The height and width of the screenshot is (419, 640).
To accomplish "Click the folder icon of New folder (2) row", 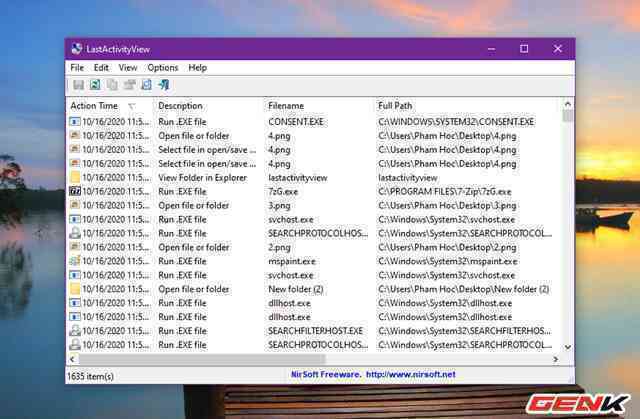I will [x=75, y=289].
